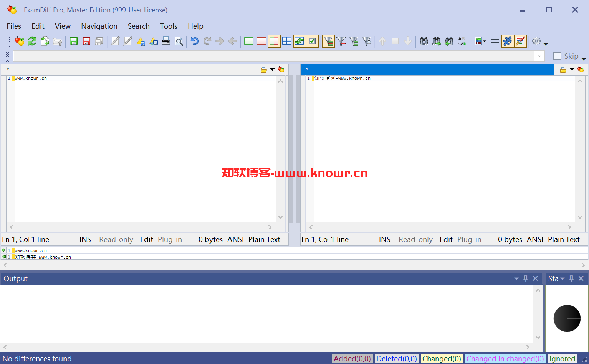Click the Replace AB icon
The height and width of the screenshot is (364, 589).
point(462,41)
